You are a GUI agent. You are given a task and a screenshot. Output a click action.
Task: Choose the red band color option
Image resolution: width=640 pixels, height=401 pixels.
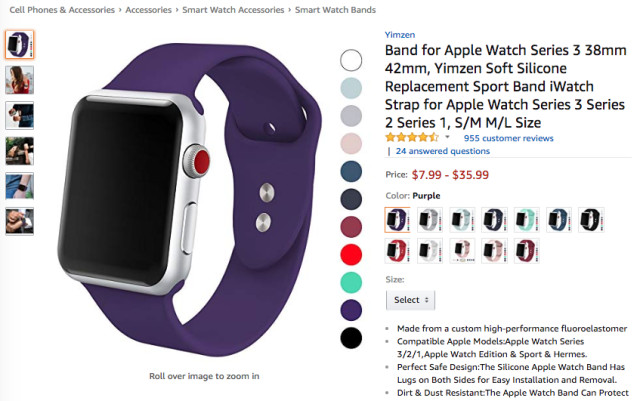[x=397, y=251]
